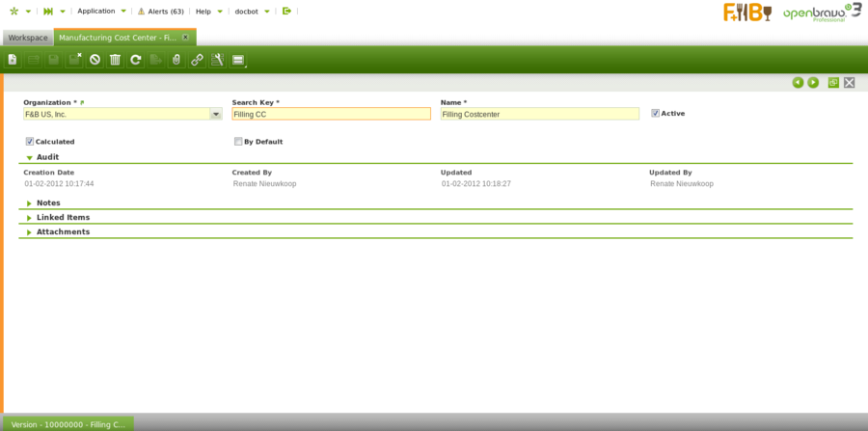Viewport: 868px width, 431px height.
Task: Click the Delete Record trash icon
Action: point(115,60)
